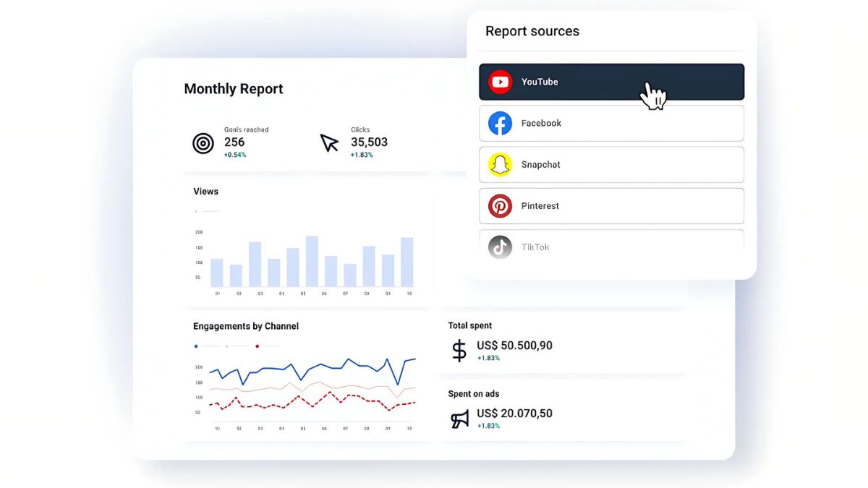Click the amount "US$ 20.070,50"
This screenshot has width=868, height=488.
[x=514, y=414]
